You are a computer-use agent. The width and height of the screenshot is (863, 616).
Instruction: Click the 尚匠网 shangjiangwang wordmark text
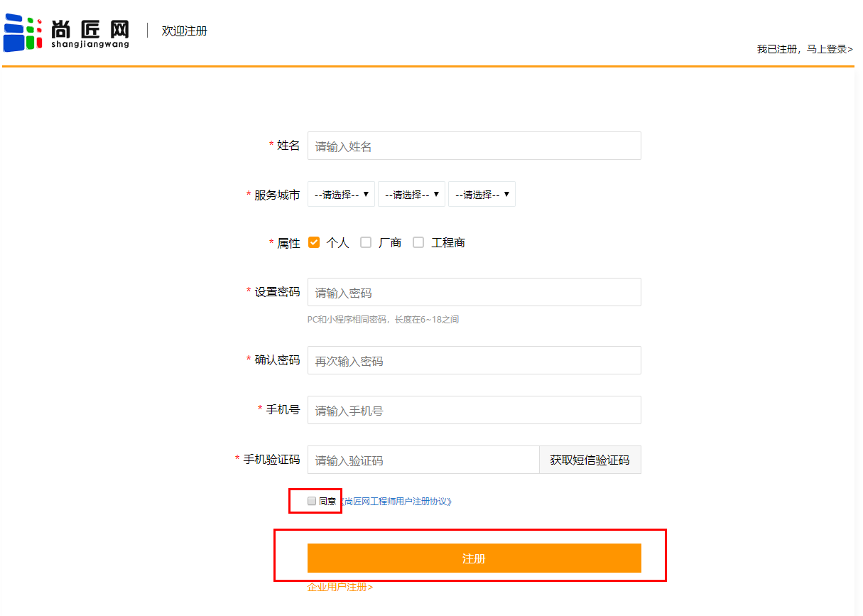(90, 33)
